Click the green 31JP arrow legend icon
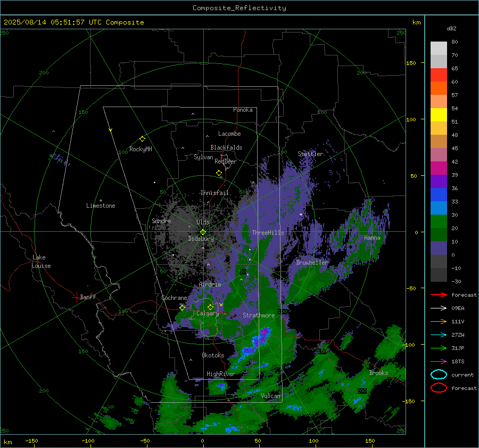479x448 pixels. pos(439,348)
